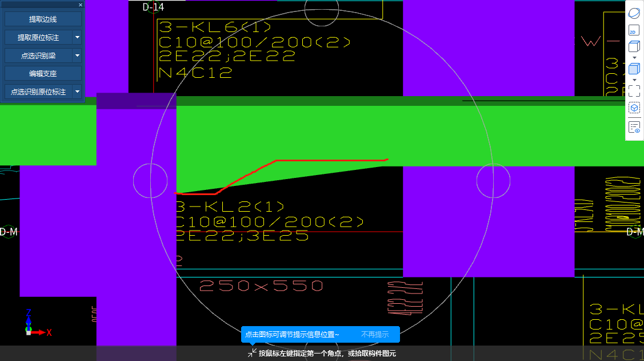
Task: Switch to 2D view mode
Action: [x=634, y=30]
